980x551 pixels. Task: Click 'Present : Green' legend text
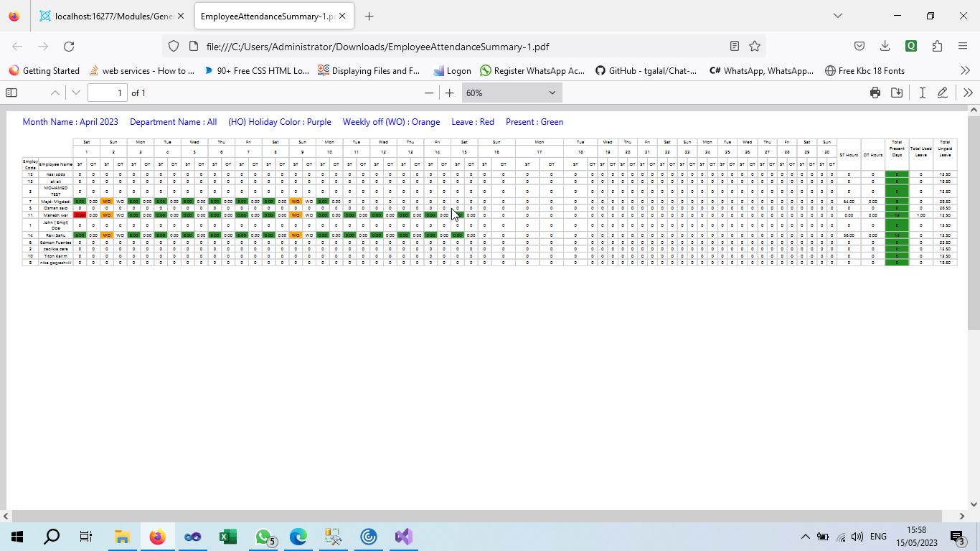534,122
